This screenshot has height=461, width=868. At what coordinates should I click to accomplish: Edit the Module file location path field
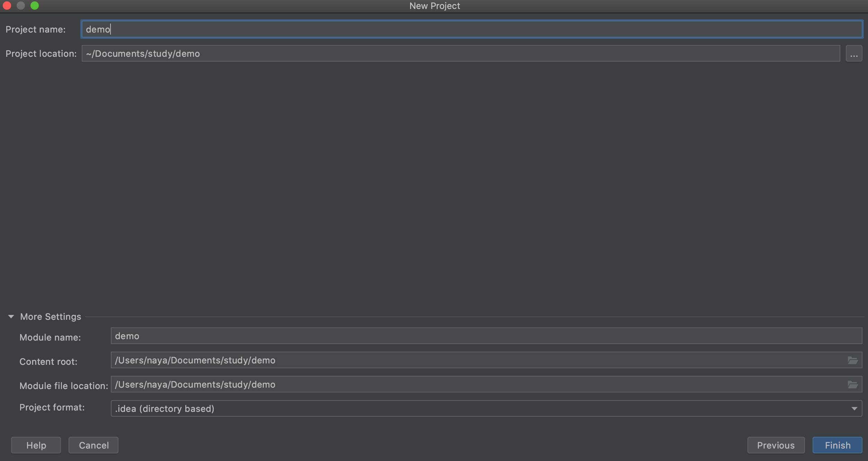(478, 385)
